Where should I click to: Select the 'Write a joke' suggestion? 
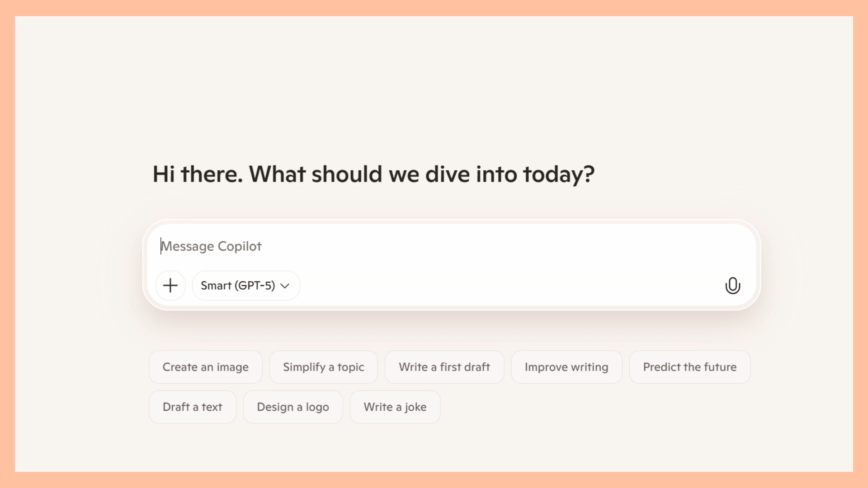point(395,407)
